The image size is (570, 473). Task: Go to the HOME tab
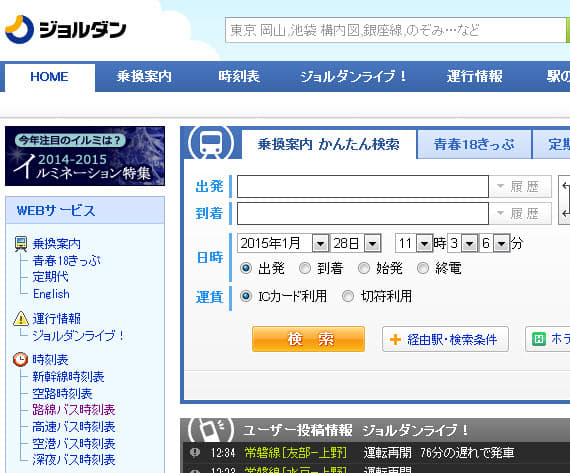tap(49, 77)
